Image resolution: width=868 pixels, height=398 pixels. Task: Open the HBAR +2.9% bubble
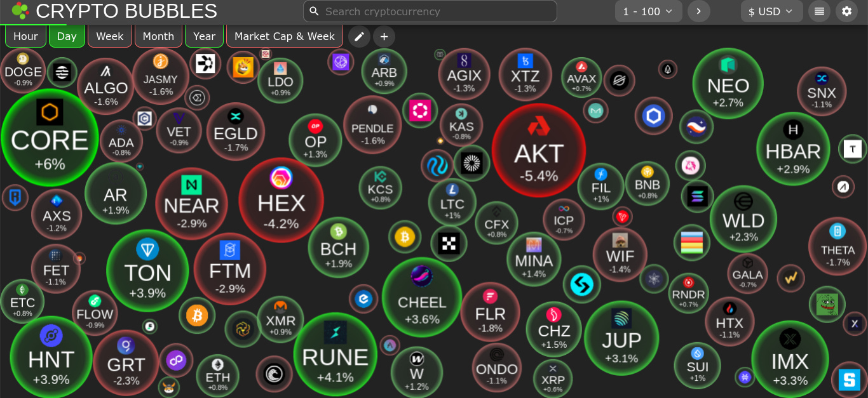point(793,149)
